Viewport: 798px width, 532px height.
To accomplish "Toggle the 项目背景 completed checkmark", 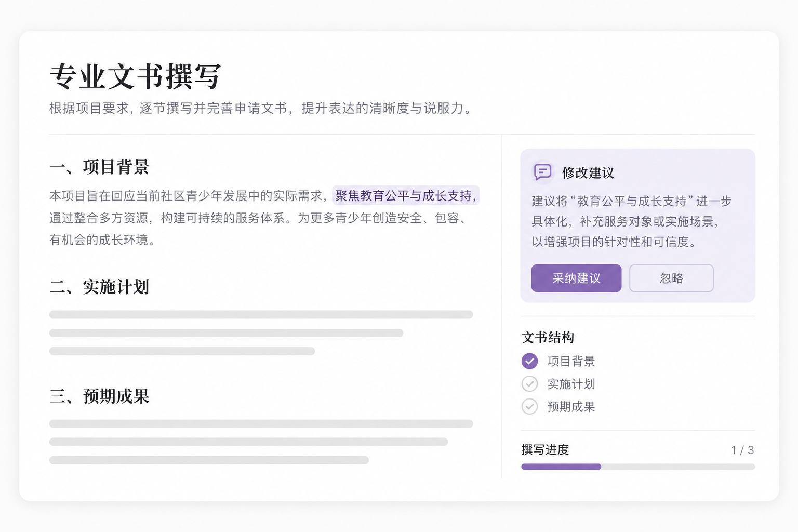I will tap(529, 361).
